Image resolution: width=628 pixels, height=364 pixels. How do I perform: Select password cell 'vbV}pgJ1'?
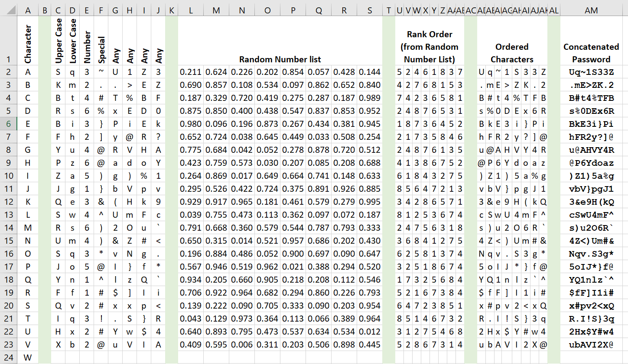point(591,189)
